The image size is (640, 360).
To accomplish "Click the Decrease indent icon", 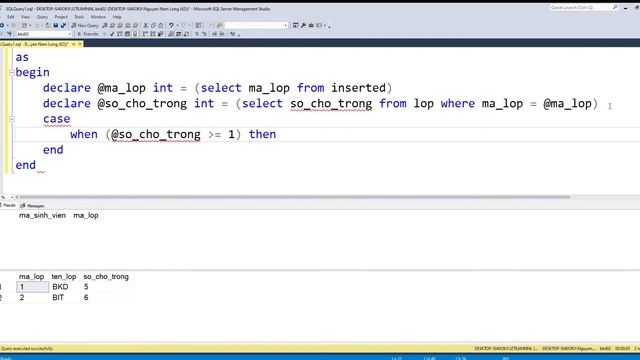I will [214, 34].
